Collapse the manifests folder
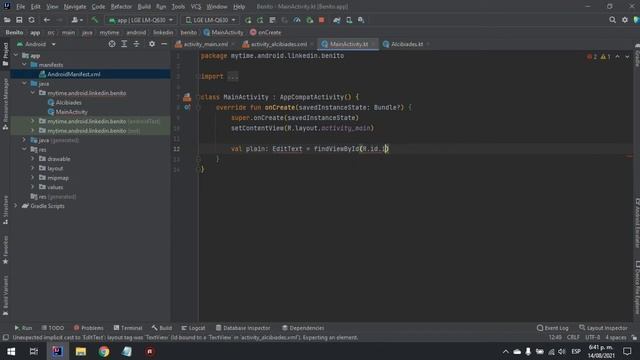Screen dimensions: 640x360 tap(24, 64)
